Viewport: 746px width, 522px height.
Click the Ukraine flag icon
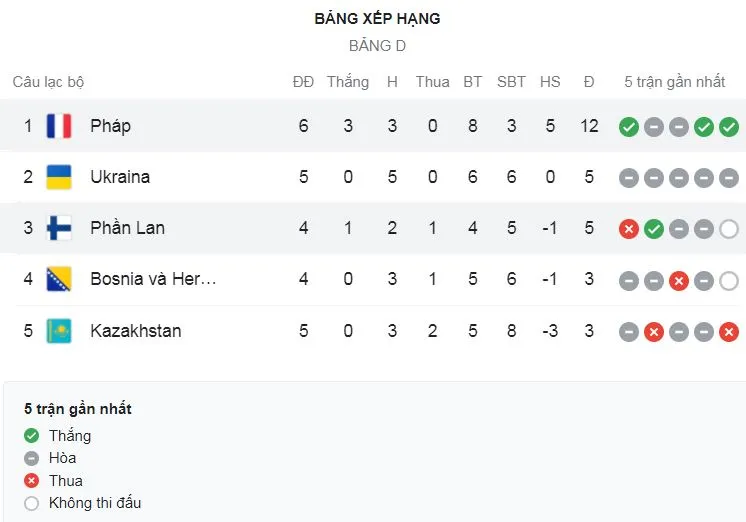[59, 177]
